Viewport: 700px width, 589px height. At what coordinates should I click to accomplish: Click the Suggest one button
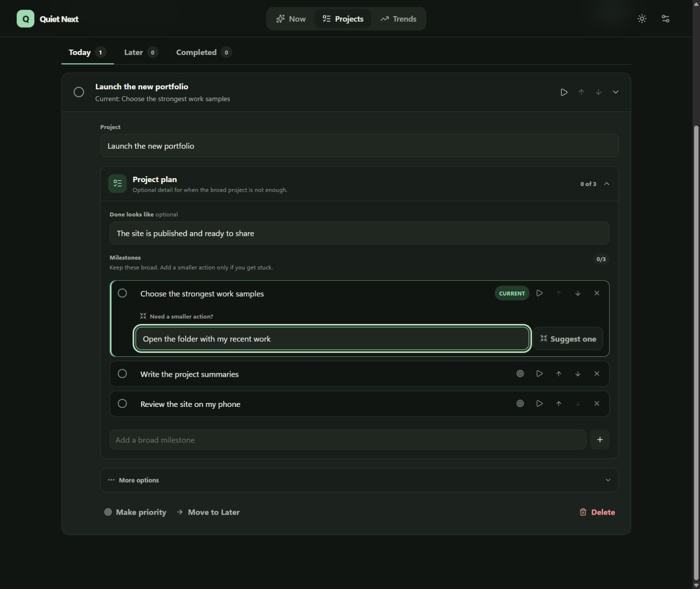click(x=568, y=339)
